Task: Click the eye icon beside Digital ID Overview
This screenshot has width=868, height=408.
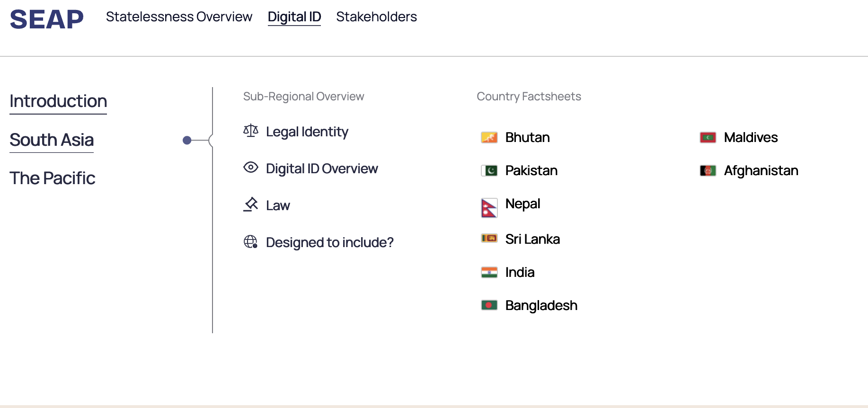Action: [250, 168]
